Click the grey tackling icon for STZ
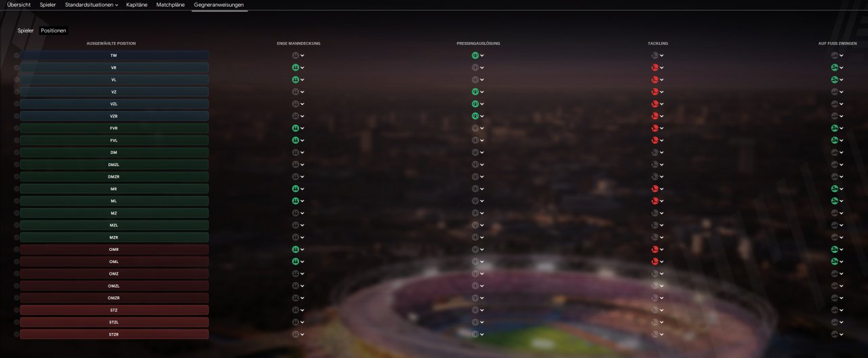 pos(655,310)
